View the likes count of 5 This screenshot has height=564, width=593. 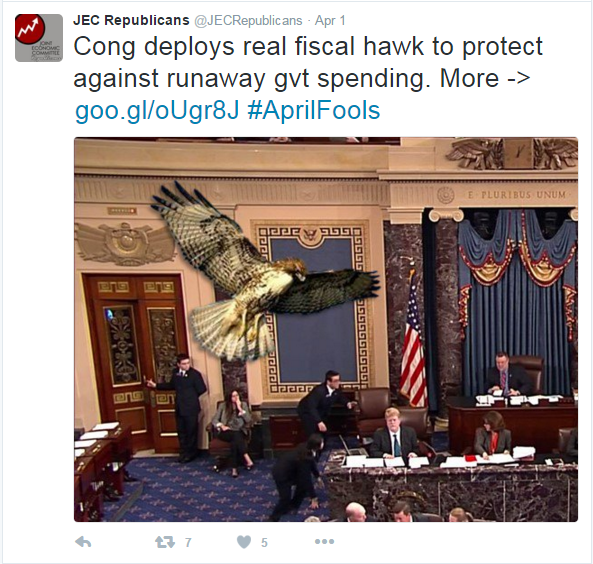click(x=264, y=543)
